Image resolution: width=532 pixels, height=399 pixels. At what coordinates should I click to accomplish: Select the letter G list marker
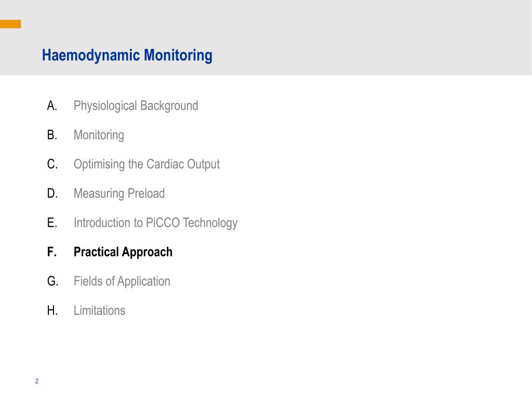point(52,282)
